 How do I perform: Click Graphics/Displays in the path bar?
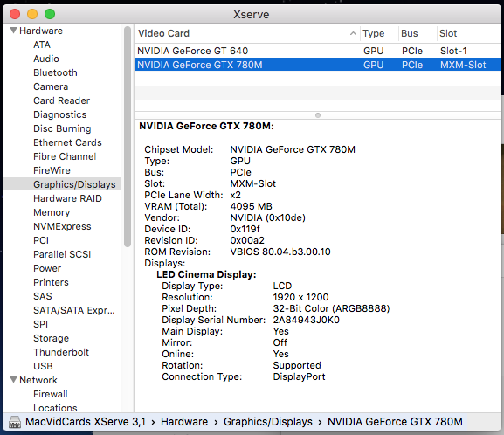268,422
